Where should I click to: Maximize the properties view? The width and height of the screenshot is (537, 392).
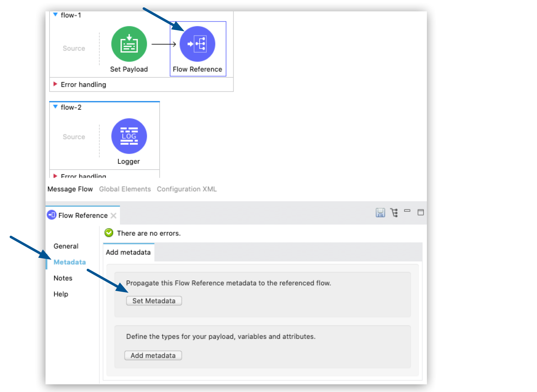pos(421,212)
